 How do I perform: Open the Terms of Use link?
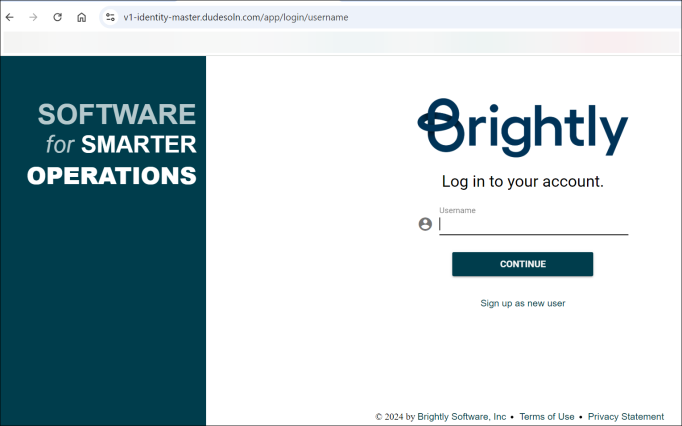(547, 416)
